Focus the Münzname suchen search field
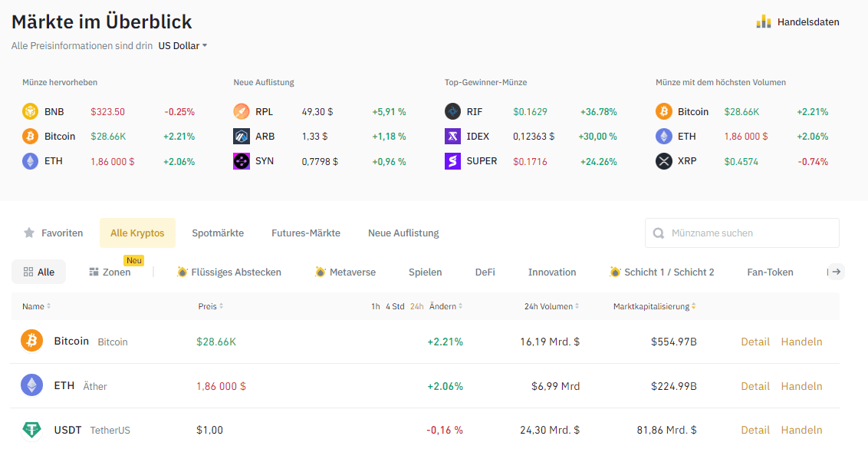 (x=741, y=233)
